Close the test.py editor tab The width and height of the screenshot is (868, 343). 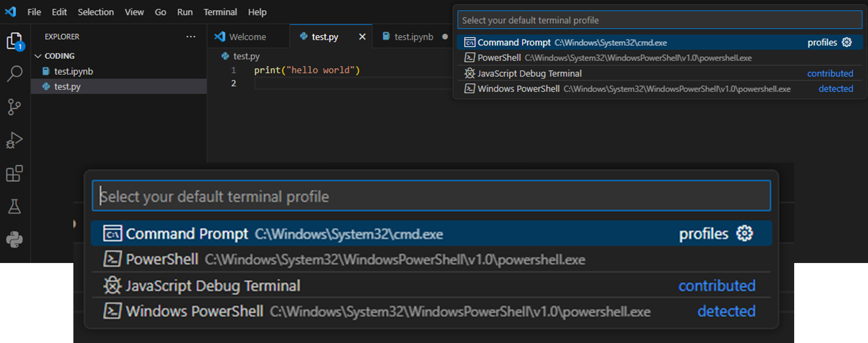pos(362,37)
